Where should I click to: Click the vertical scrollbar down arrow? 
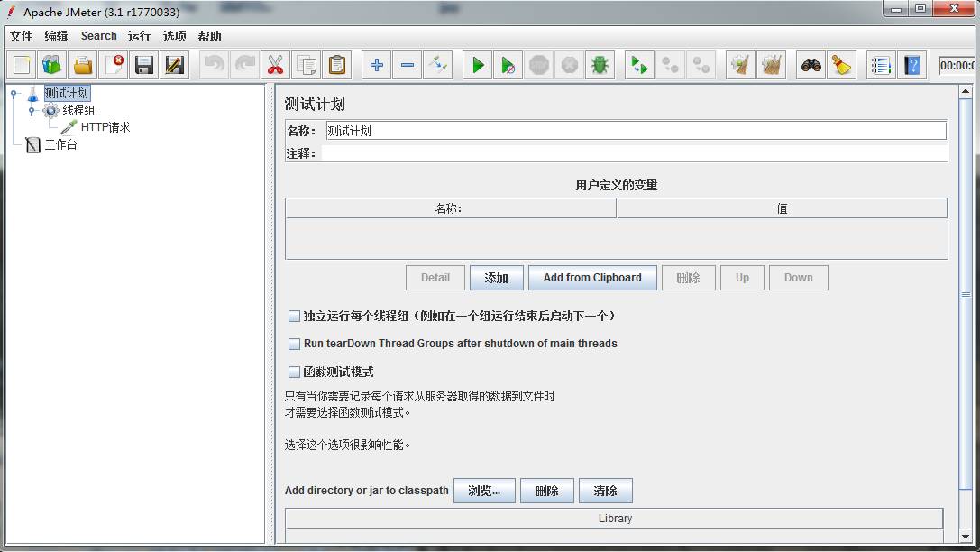[966, 537]
